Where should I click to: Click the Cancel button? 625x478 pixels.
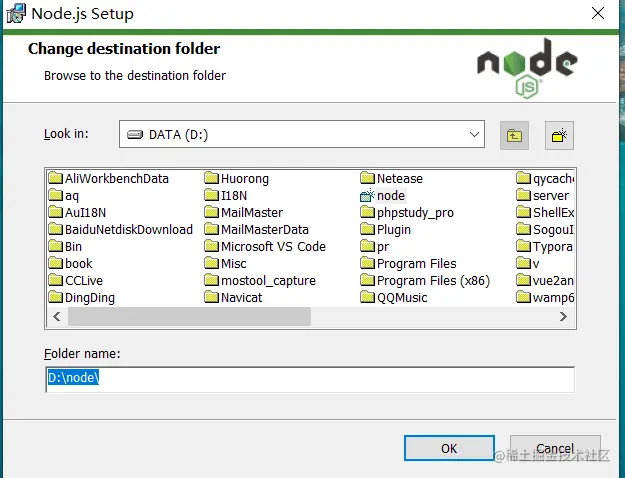tap(555, 448)
